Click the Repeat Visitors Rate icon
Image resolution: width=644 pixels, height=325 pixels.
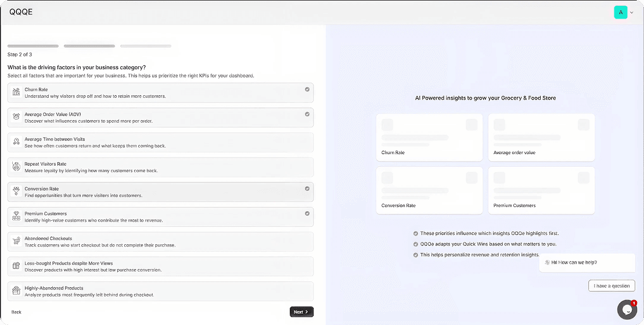(16, 167)
